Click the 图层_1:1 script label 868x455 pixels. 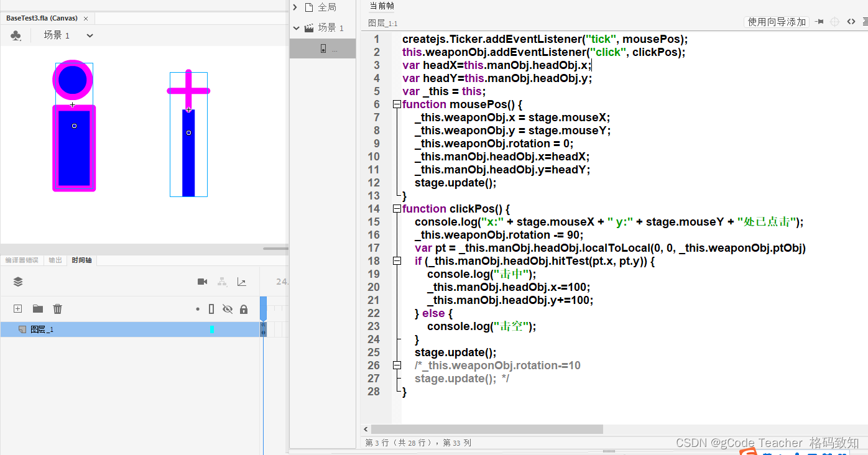(x=383, y=23)
